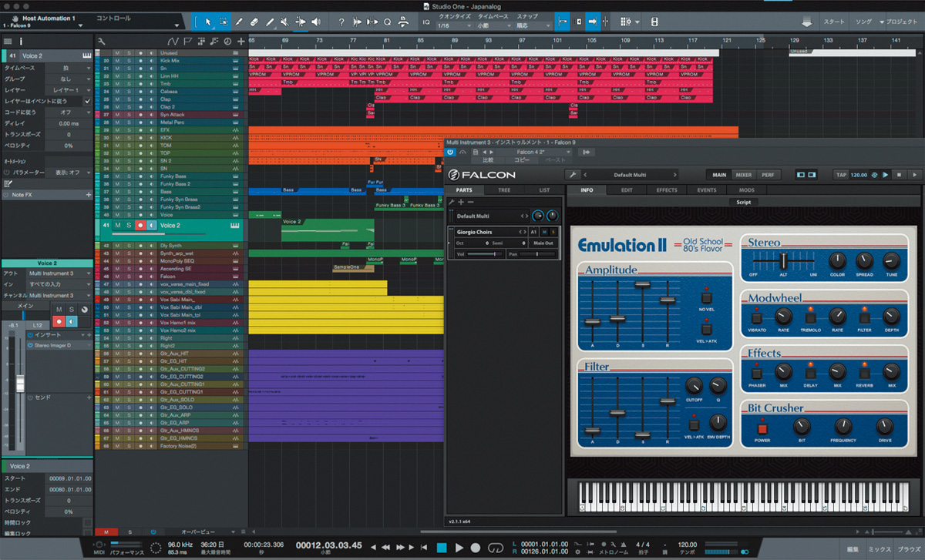Open the Default Multi preset selector in Falcon
Image resolution: width=925 pixels, height=560 pixels.
[x=631, y=174]
